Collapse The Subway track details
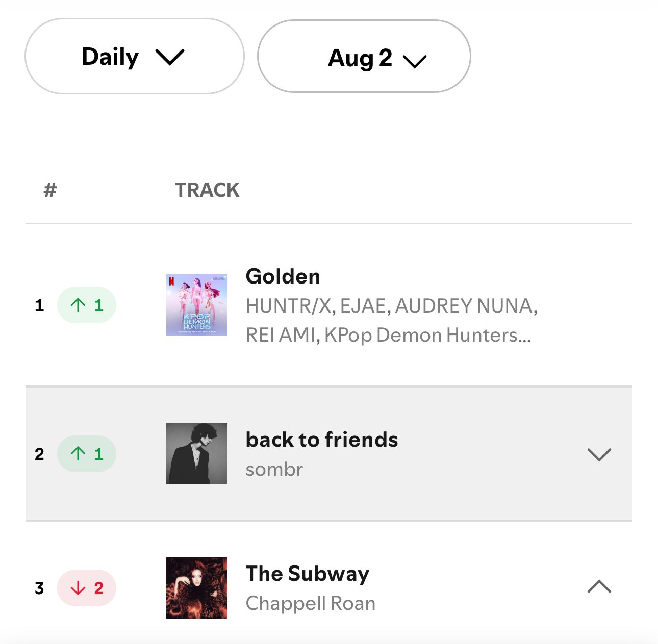Screen dimensions: 658x644 599,587
